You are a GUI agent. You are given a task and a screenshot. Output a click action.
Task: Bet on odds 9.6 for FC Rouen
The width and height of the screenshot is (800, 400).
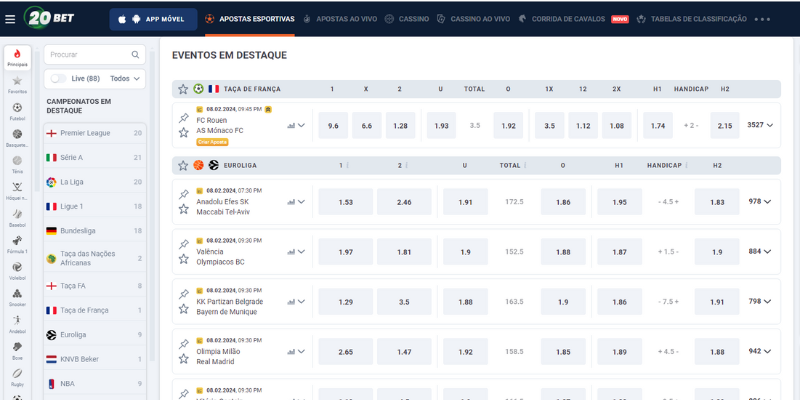coord(333,126)
